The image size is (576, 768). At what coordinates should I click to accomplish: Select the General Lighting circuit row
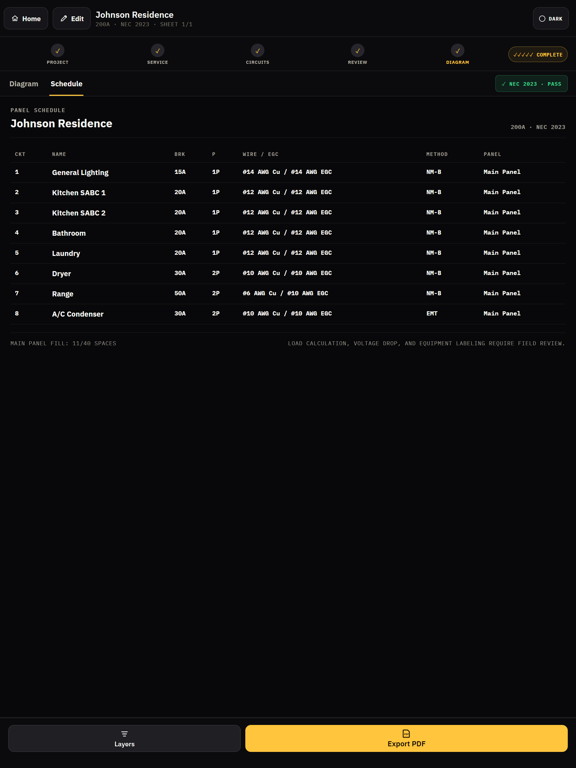pos(288,172)
